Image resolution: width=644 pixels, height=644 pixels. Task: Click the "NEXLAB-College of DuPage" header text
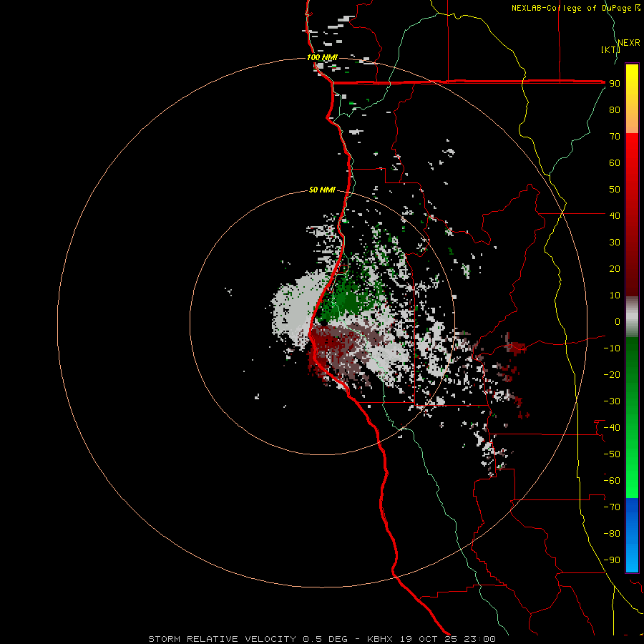click(x=571, y=8)
